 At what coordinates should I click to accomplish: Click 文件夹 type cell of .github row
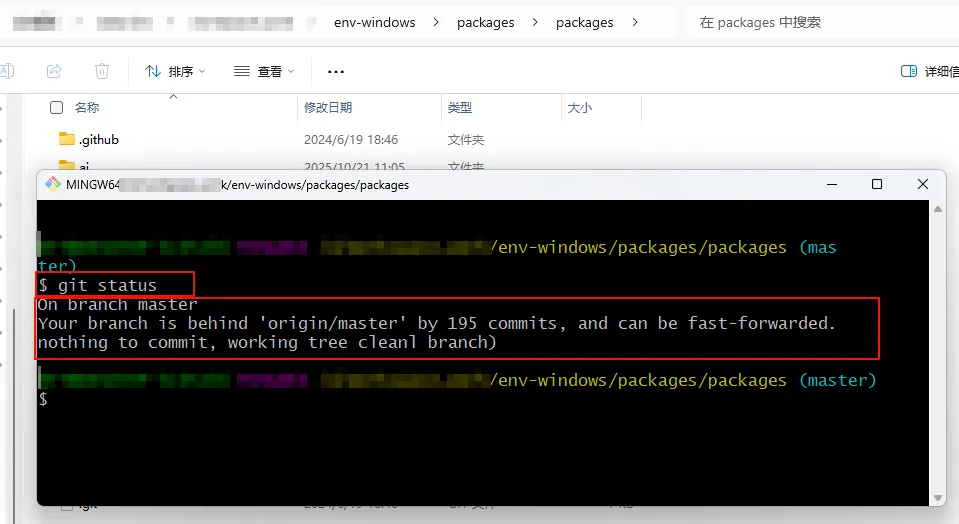465,139
